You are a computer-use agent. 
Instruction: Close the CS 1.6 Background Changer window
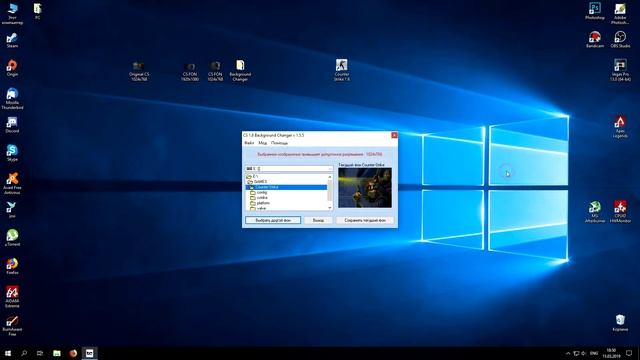coord(394,135)
